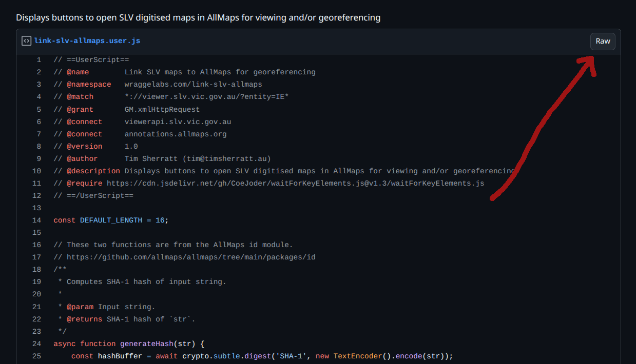Click the @name keyword on line 2
636x364 pixels.
[x=78, y=72]
